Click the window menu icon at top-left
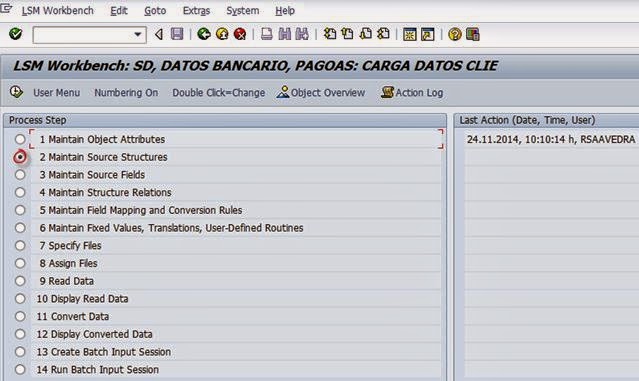 click(x=6, y=9)
